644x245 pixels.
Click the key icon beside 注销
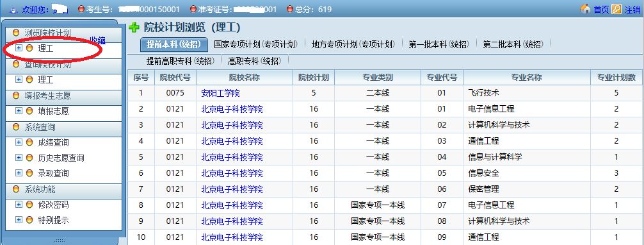coord(616,9)
